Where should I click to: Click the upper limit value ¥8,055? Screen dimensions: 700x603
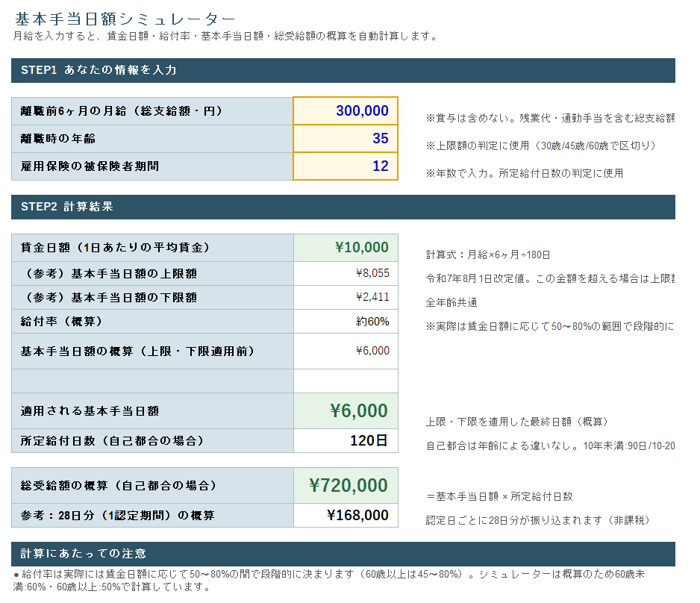[346, 274]
